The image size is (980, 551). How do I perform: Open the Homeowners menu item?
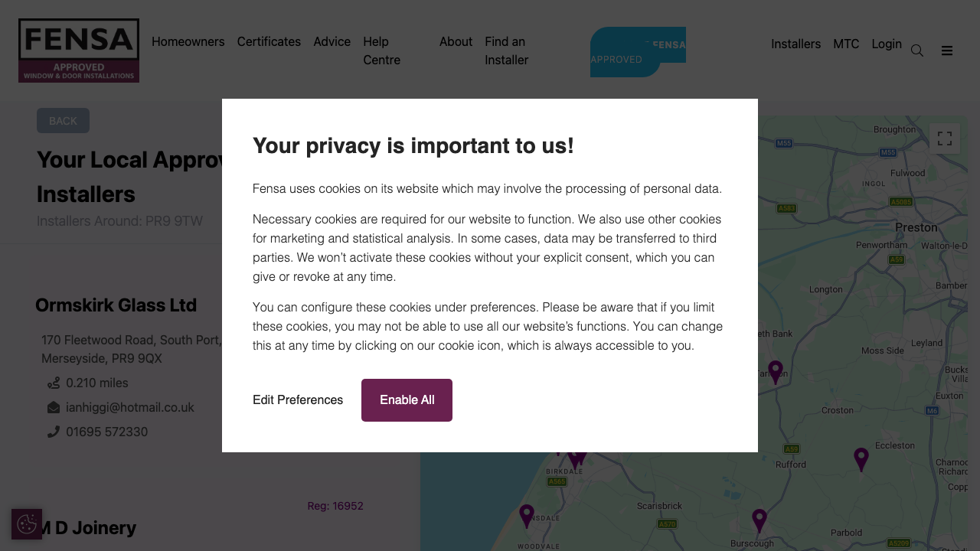point(188,41)
